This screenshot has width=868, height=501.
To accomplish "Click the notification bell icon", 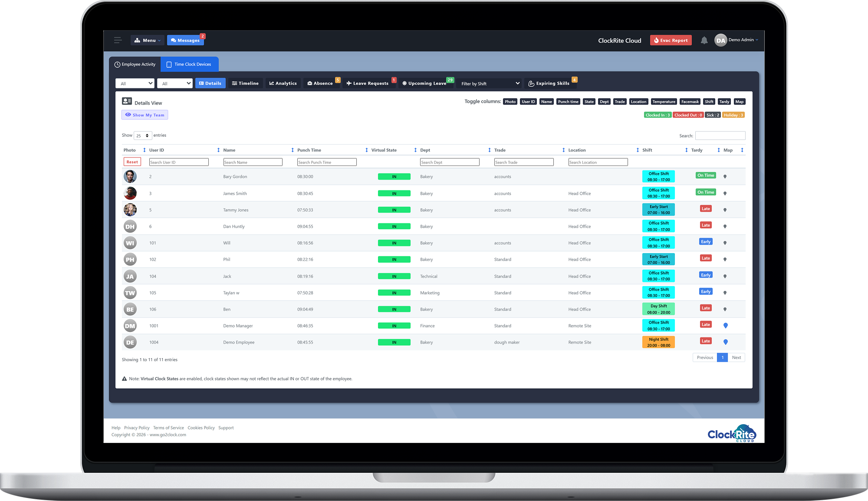I will (x=704, y=40).
